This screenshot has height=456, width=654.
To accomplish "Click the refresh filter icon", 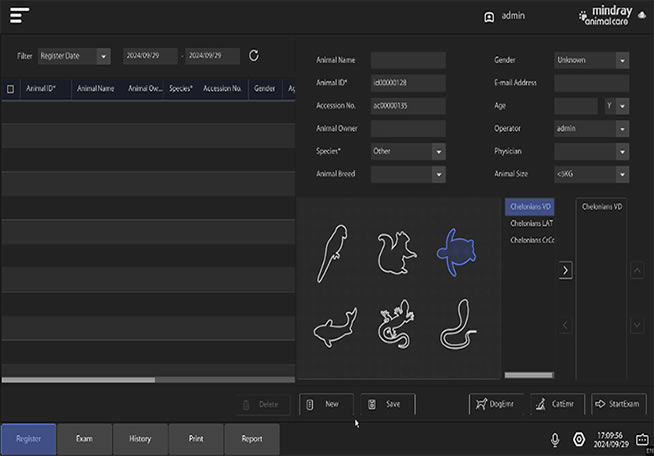I will click(x=254, y=56).
